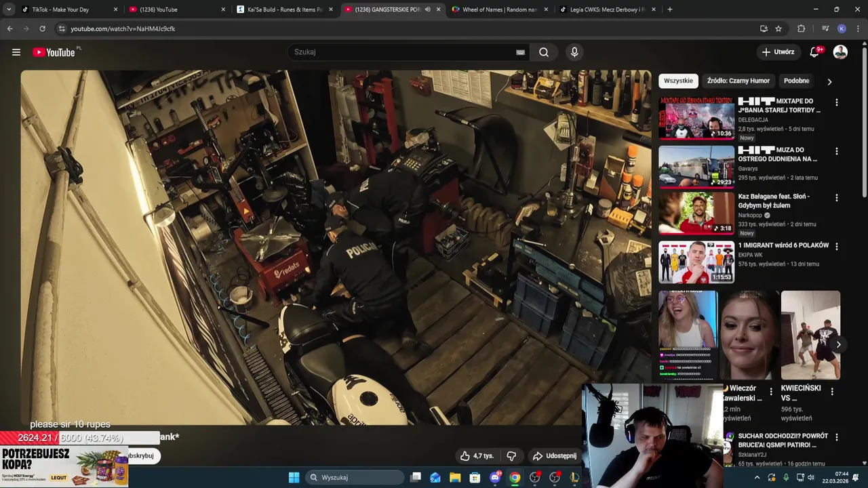The width and height of the screenshot is (868, 488).
Task: Open options for KWIECIŃSKI VS short
Action: 832,392
